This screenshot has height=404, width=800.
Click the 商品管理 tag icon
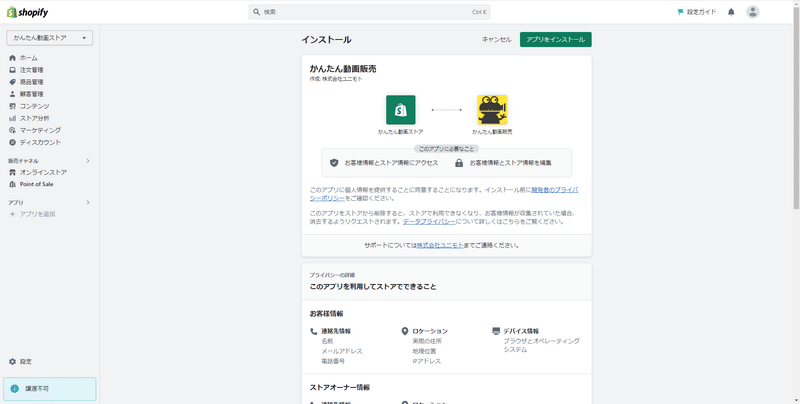13,82
